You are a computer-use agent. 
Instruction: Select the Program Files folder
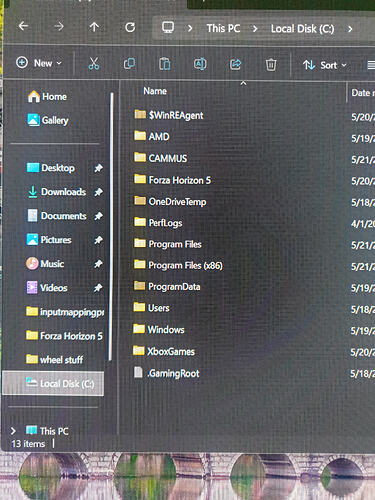[x=168, y=244]
